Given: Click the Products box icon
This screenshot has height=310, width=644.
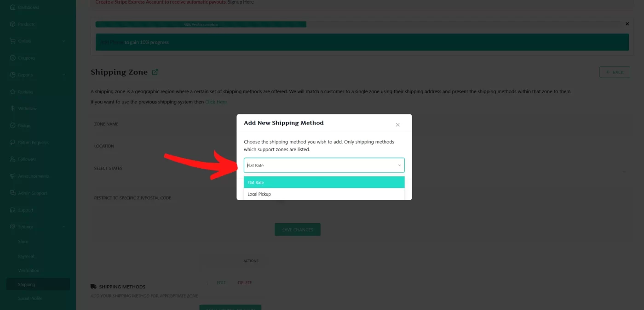Looking at the screenshot, I should 12,24.
